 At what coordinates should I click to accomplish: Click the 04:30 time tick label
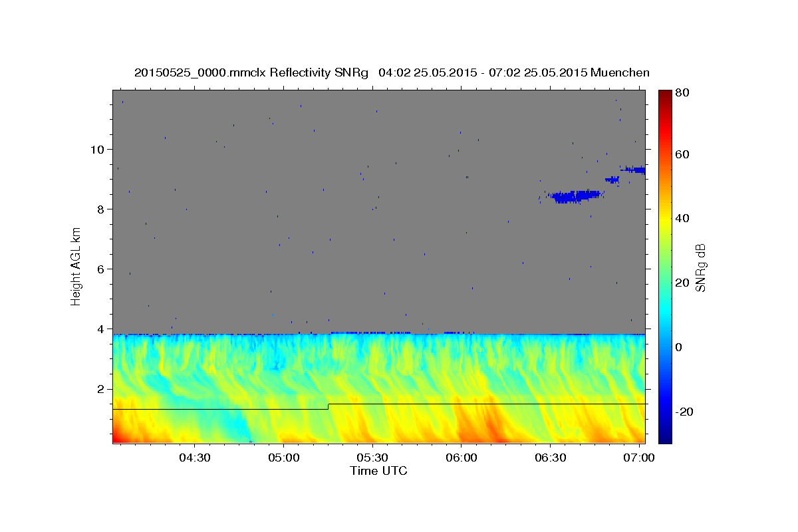(x=194, y=458)
